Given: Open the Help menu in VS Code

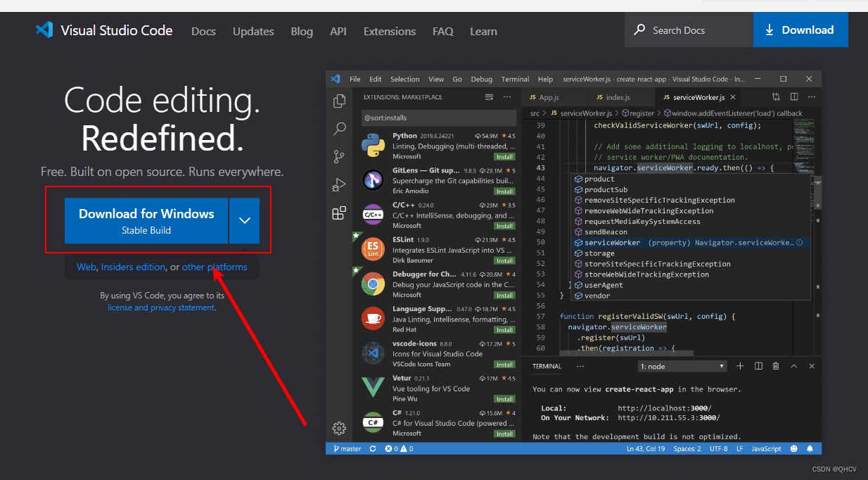Looking at the screenshot, I should [x=546, y=79].
